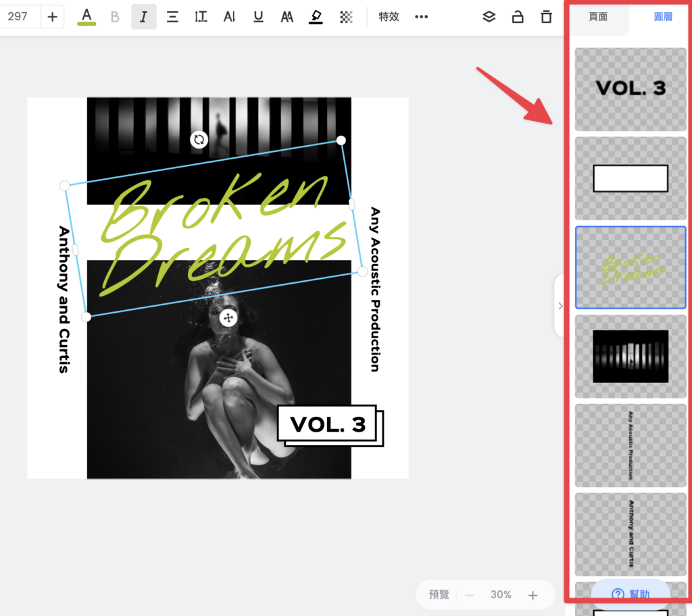This screenshot has width=692, height=616.
Task: Click the move handle below Broken Dreams
Action: click(x=228, y=317)
